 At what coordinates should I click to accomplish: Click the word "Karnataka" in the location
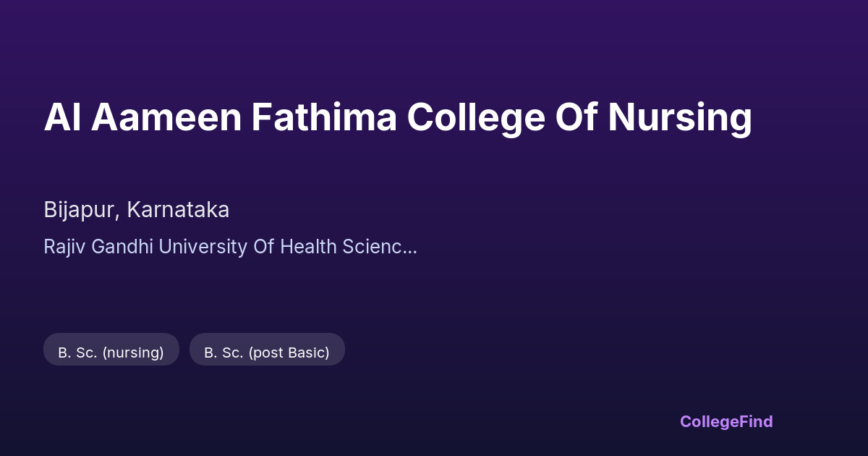[178, 210]
